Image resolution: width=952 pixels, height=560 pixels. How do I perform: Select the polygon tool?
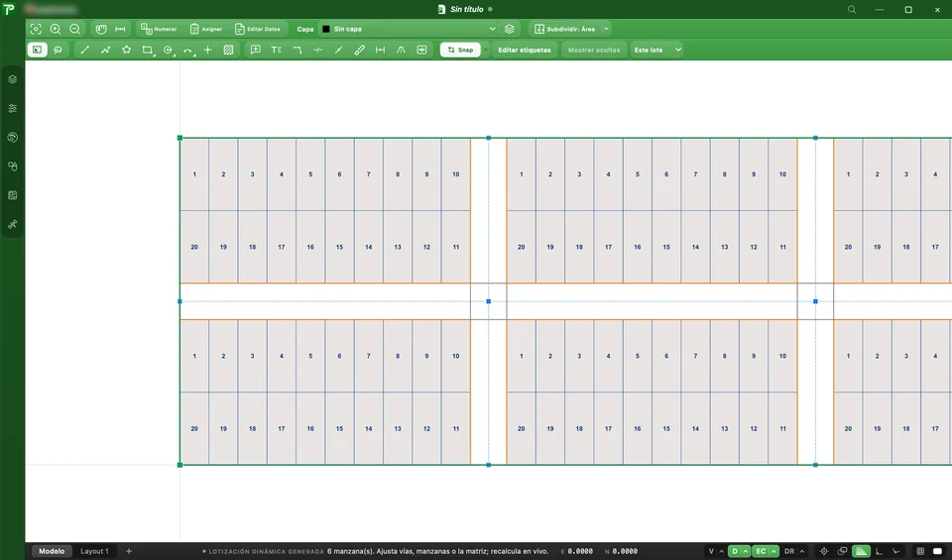(x=126, y=50)
